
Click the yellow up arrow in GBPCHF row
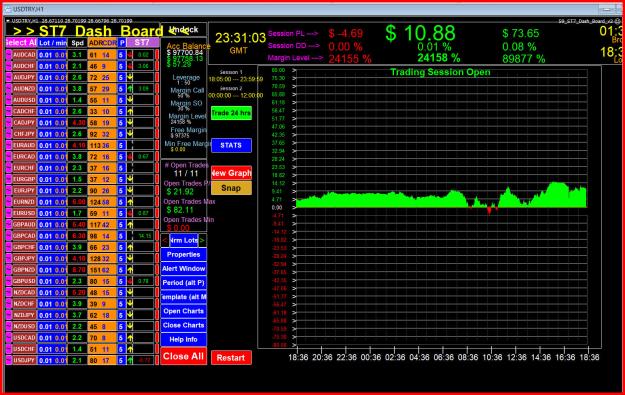[x=130, y=247]
